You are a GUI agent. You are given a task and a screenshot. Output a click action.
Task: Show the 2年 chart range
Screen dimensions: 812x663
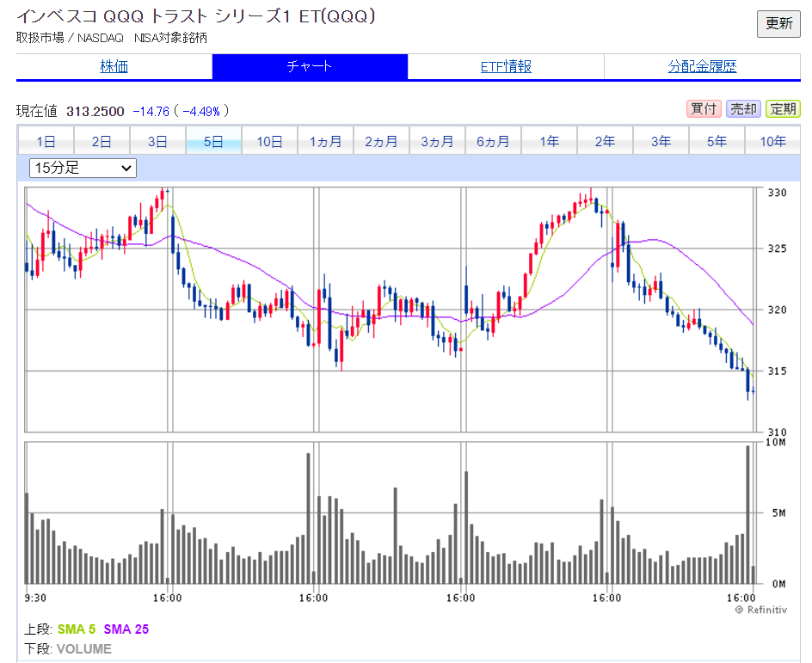[x=606, y=141]
